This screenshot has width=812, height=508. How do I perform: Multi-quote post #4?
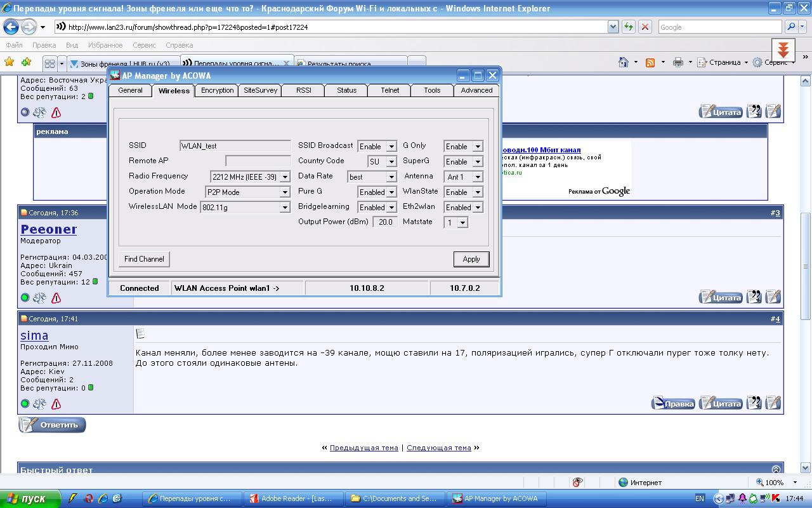click(x=754, y=403)
